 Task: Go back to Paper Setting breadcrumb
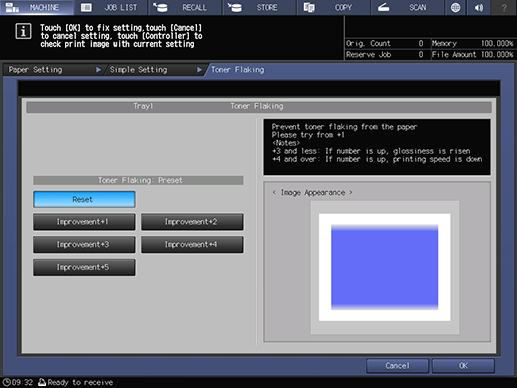53,70
